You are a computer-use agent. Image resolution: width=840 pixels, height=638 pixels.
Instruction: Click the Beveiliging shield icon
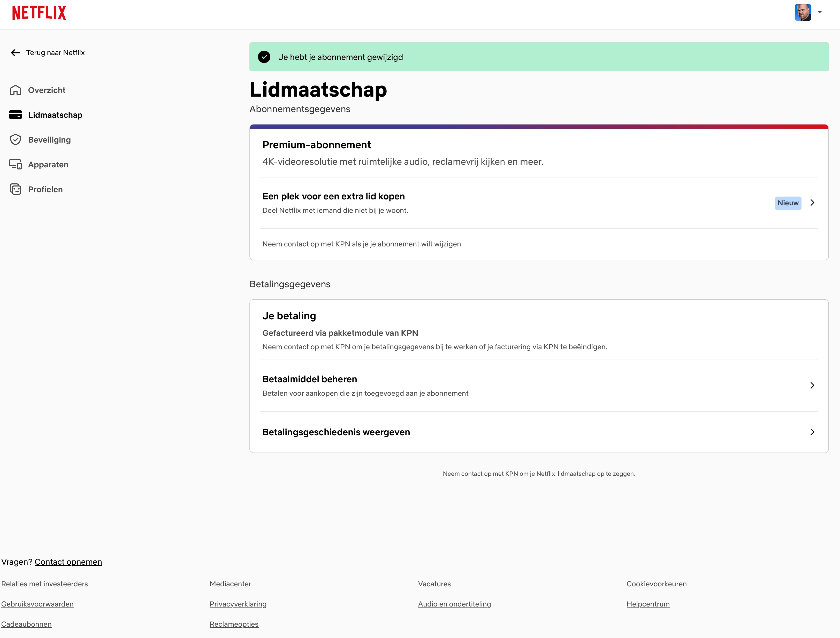pos(16,140)
